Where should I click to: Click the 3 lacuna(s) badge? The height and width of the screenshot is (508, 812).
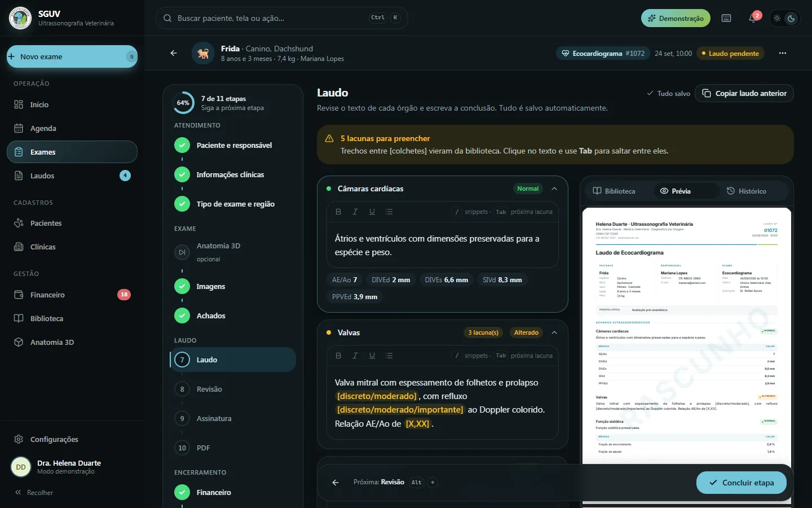pos(483,332)
